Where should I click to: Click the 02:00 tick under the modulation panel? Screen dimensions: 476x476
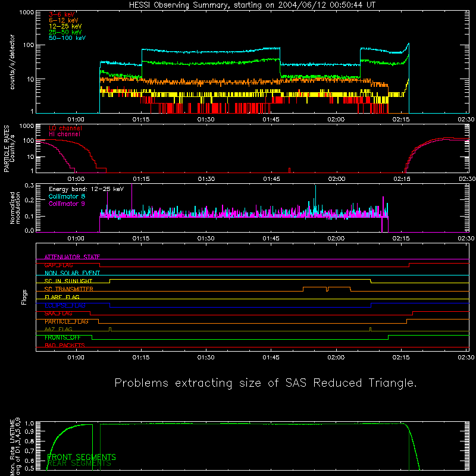click(x=336, y=239)
